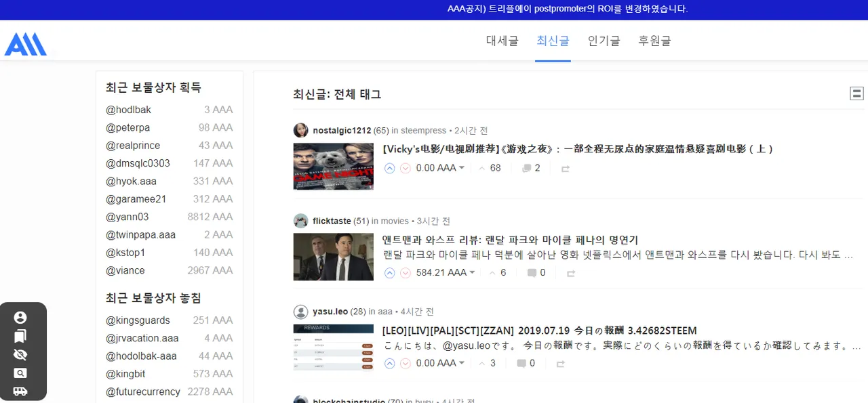Click the search icon in floating sidebar

click(20, 373)
